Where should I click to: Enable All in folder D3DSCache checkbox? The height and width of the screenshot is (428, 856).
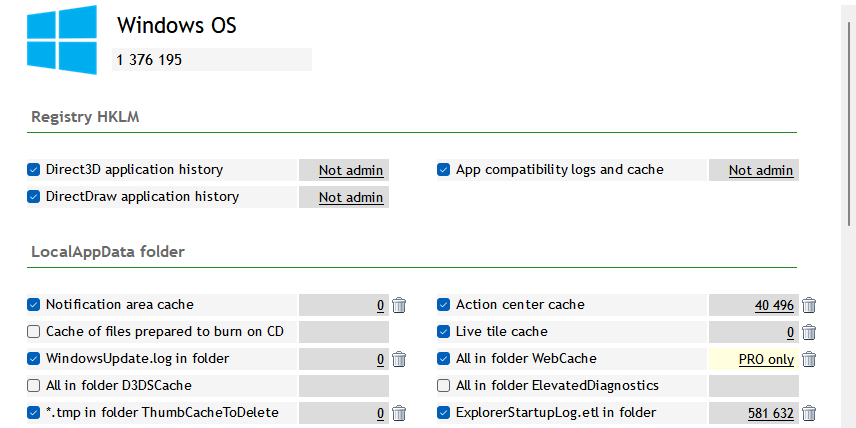[34, 386]
